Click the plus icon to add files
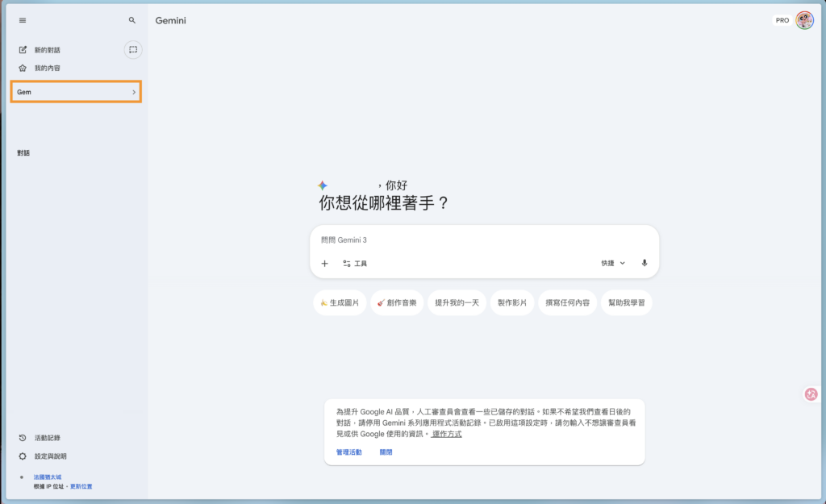 tap(324, 263)
